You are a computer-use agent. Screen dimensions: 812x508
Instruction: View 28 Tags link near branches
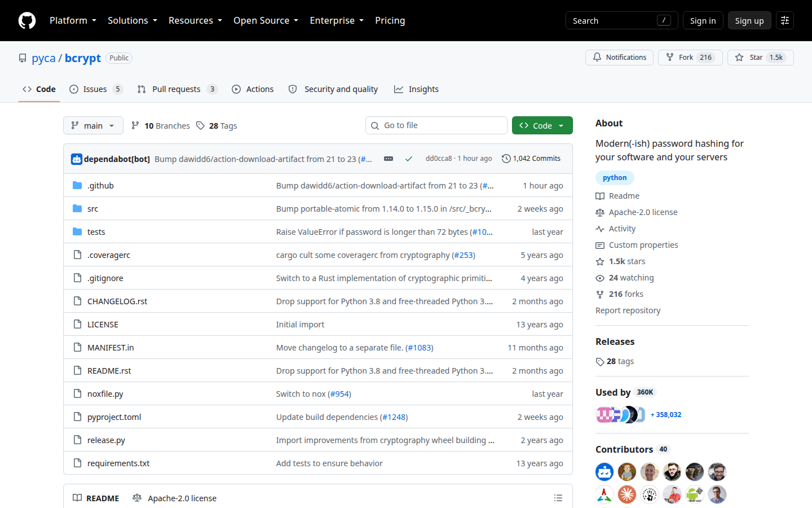pyautogui.click(x=217, y=125)
